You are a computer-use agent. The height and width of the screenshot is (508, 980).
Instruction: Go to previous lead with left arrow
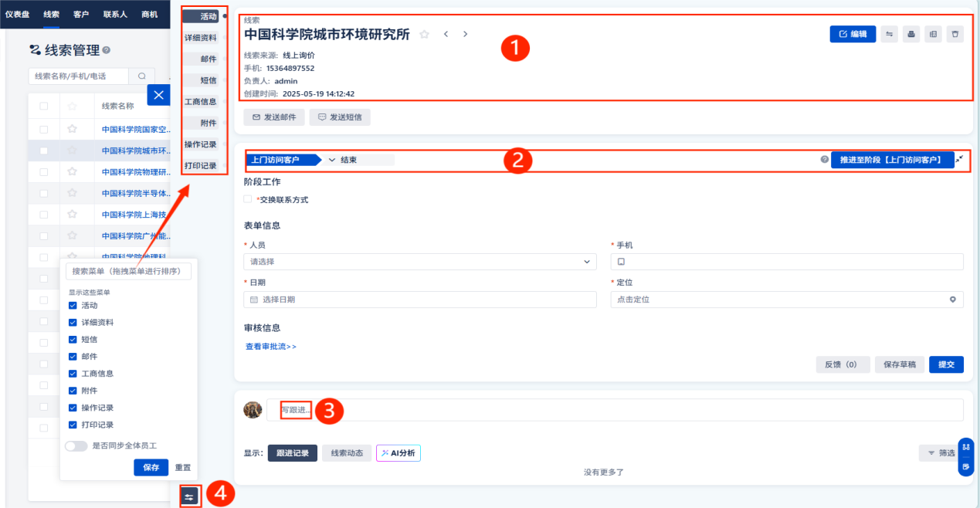tap(446, 34)
